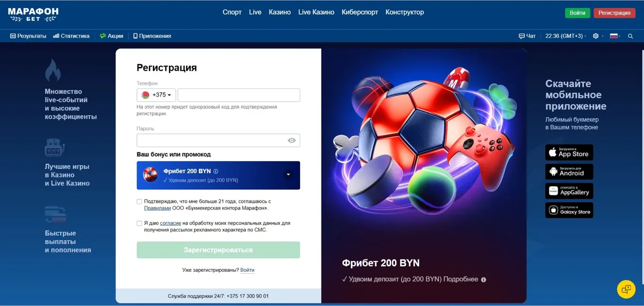Viewport: 644px width, 306px height.
Task: Open the +375 country code dropdown
Action: [x=156, y=95]
